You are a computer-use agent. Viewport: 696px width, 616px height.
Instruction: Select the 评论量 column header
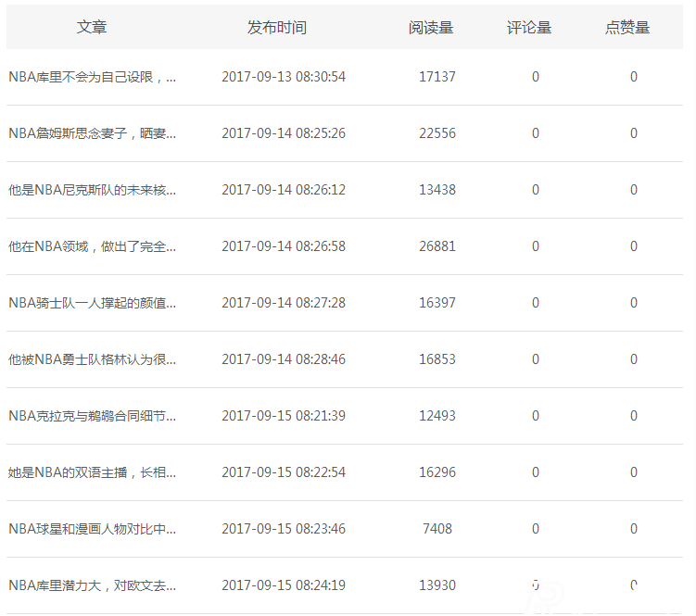pos(529,28)
